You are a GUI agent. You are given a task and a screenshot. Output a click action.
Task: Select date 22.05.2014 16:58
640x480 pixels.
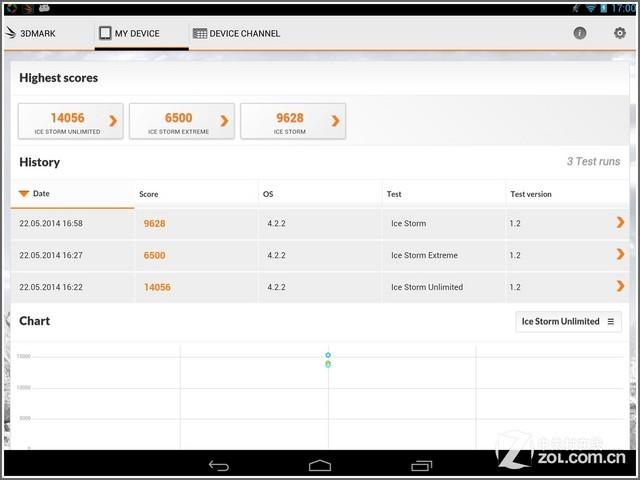[x=51, y=223]
